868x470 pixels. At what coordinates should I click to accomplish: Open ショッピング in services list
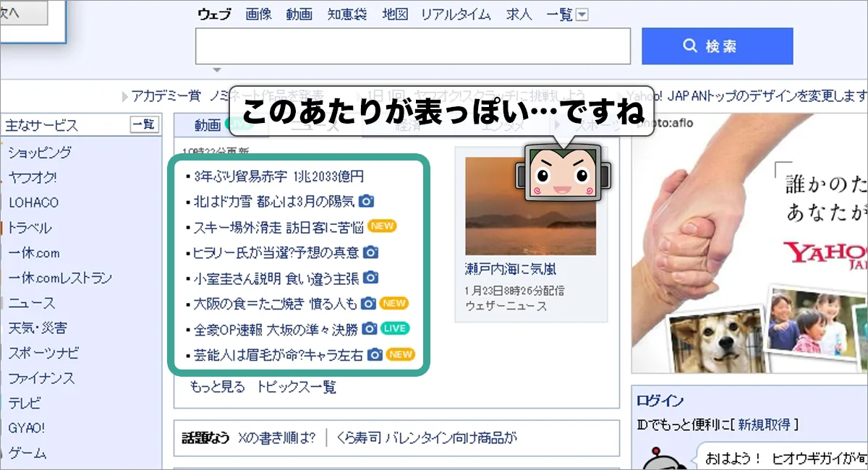(40, 153)
